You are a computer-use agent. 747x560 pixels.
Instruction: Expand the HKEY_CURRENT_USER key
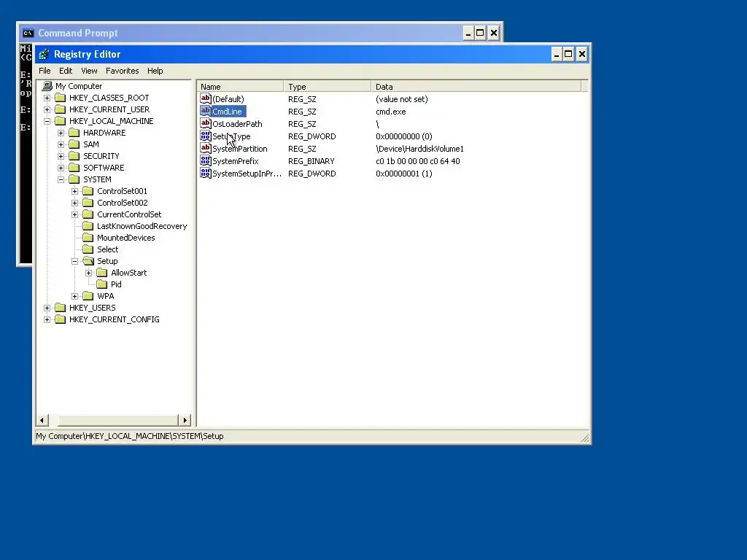47,109
